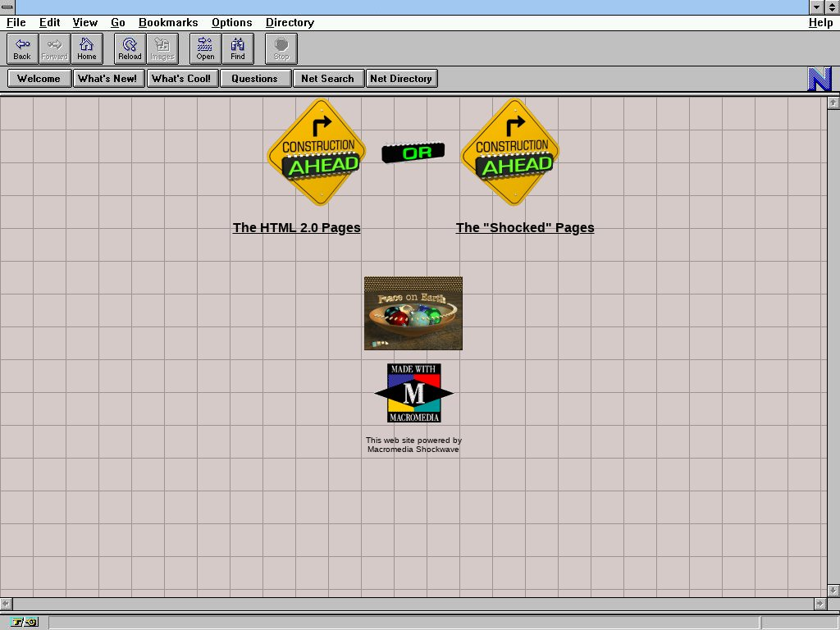
Task: Click the right Construction Ahead sign
Action: point(510,153)
